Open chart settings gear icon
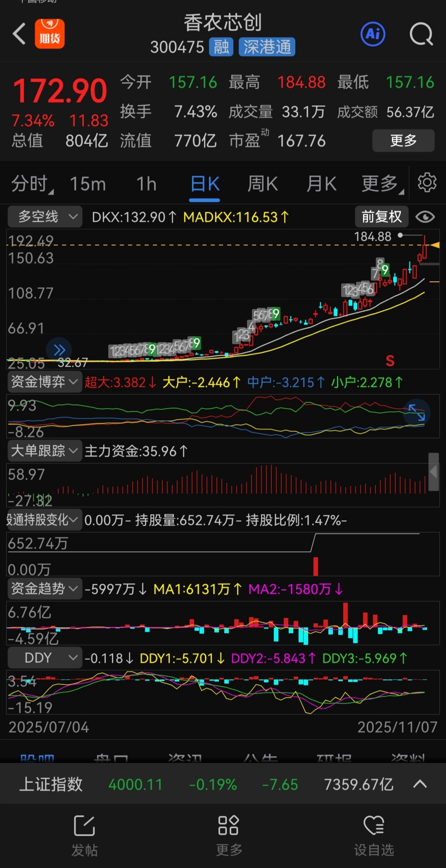This screenshot has height=868, width=446. click(427, 182)
